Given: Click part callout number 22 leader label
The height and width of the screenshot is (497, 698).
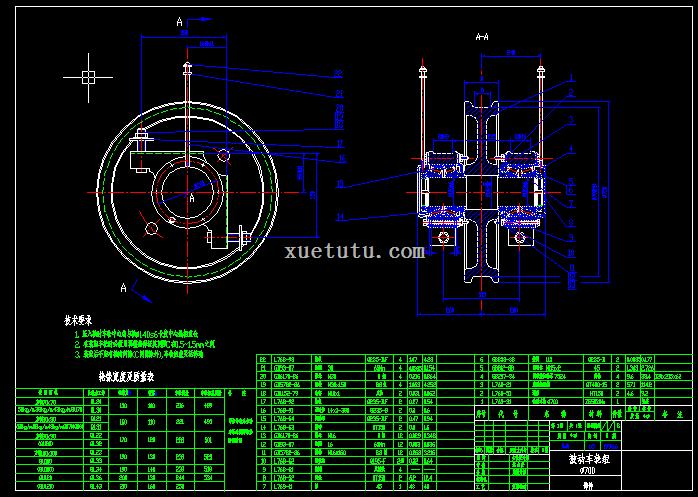Looking at the screenshot, I should click(x=340, y=73).
